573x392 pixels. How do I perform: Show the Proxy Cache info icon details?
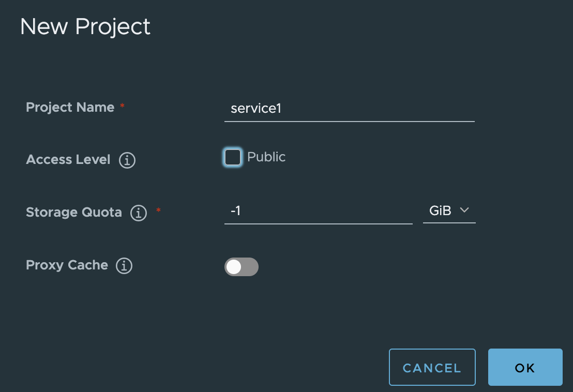pos(124,266)
